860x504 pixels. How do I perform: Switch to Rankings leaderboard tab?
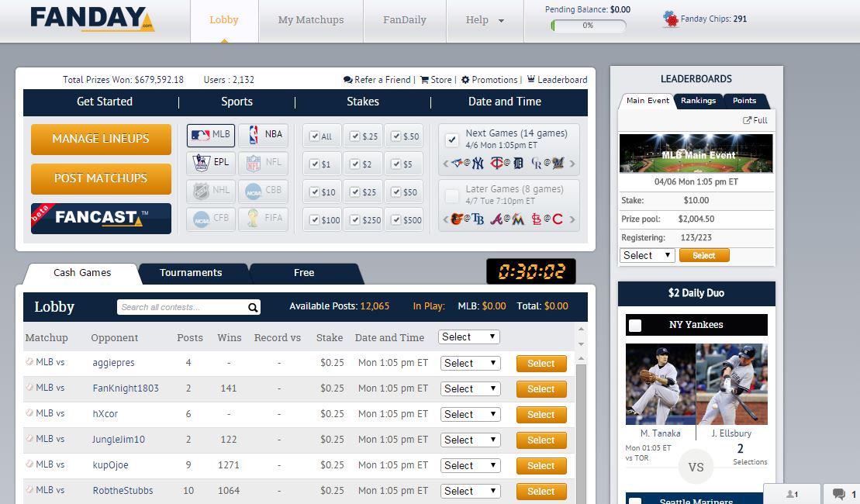tap(698, 101)
